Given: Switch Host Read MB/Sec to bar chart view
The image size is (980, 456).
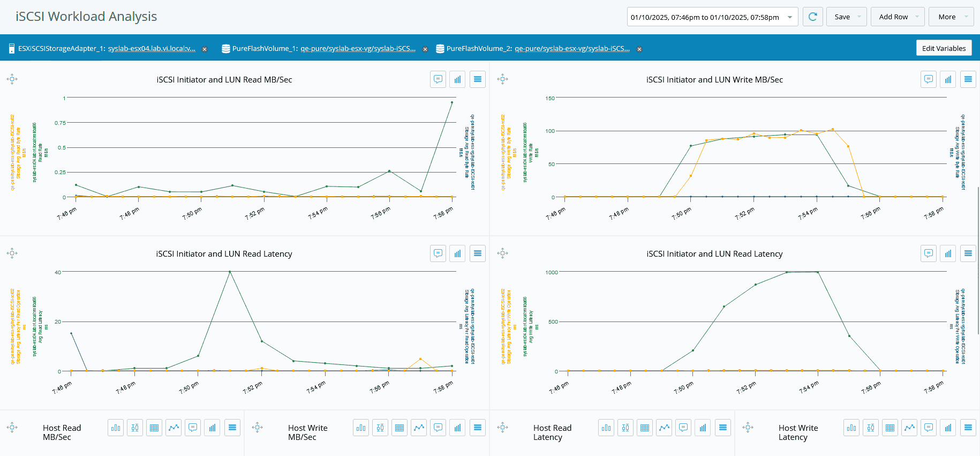Looking at the screenshot, I should (116, 428).
